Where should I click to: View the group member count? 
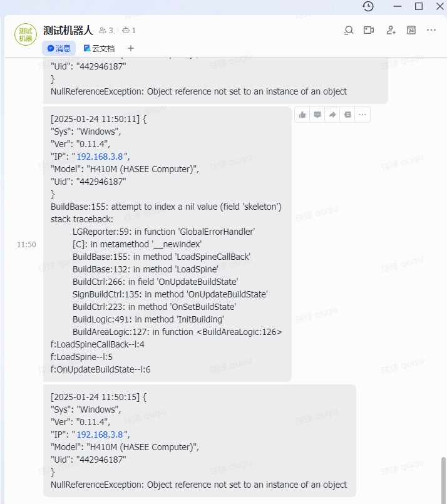tap(106, 30)
